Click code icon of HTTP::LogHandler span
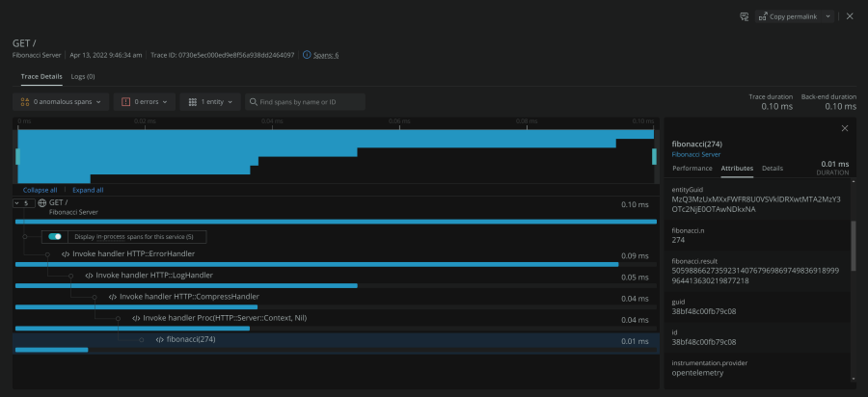This screenshot has width=868, height=397. (x=89, y=276)
